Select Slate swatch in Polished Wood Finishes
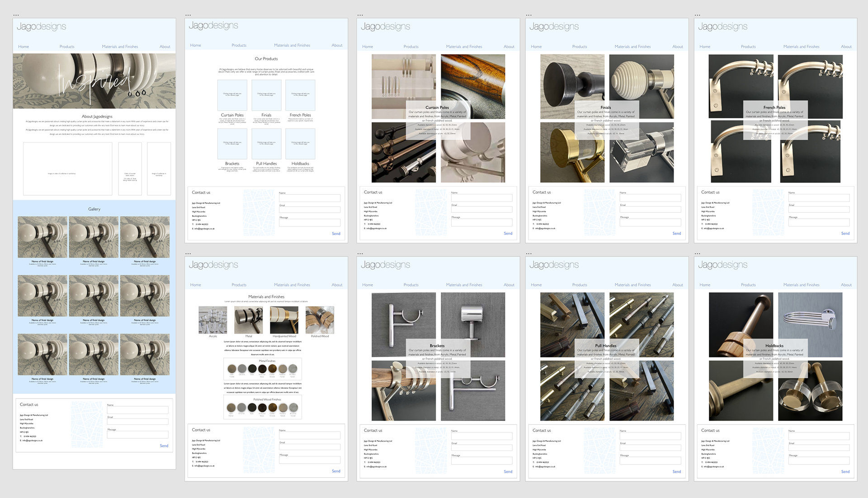This screenshot has height=498, width=868. [x=252, y=408]
